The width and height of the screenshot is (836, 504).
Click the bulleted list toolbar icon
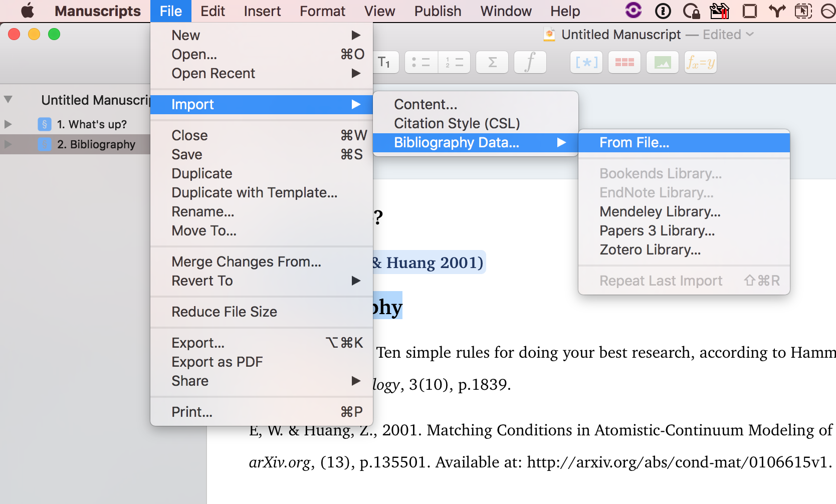coord(421,63)
